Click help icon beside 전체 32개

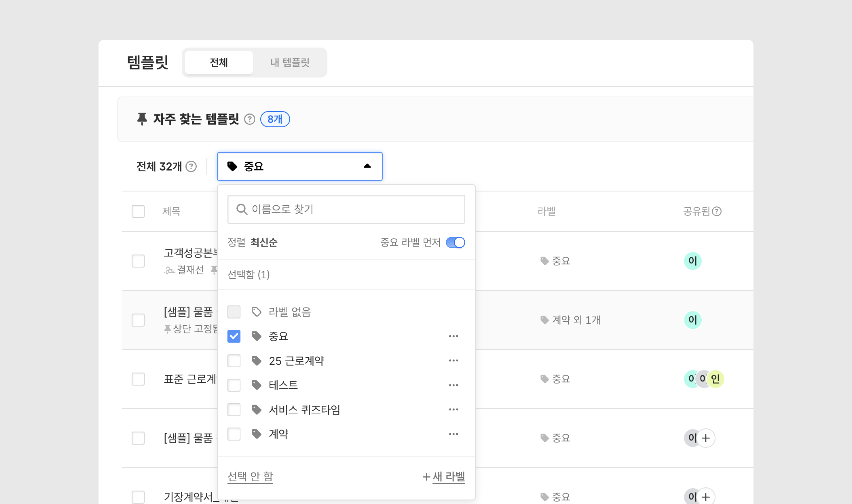tap(191, 166)
